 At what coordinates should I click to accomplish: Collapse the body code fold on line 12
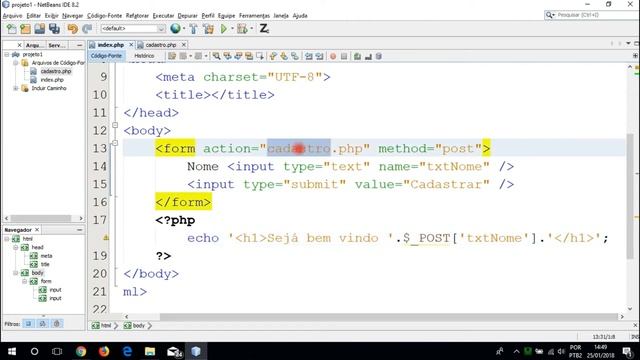(x=115, y=125)
